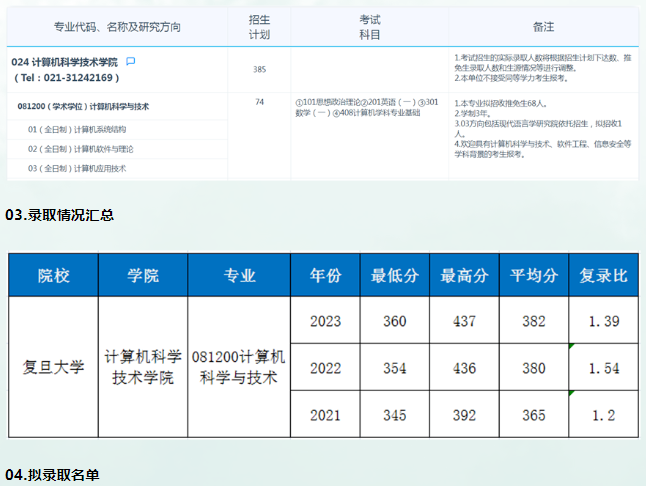Select the 复录比 header cell
Viewport: 646px width, 486px height.
[x=604, y=275]
